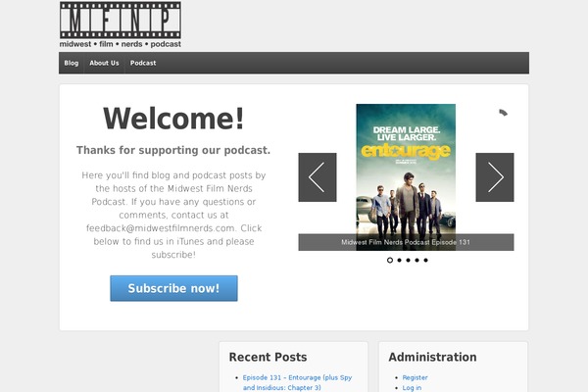Click the 'midwest • film • nerds • podcast' tagline

[x=120, y=44]
